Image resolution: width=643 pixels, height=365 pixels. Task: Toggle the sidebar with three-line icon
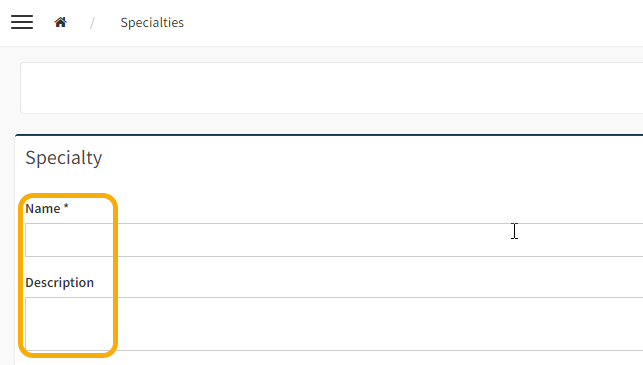click(22, 22)
